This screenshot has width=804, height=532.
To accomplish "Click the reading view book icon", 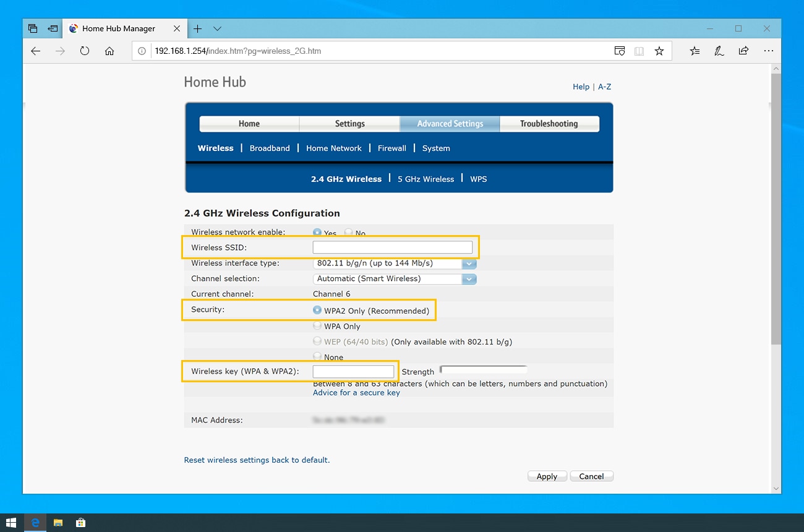I will pyautogui.click(x=639, y=51).
